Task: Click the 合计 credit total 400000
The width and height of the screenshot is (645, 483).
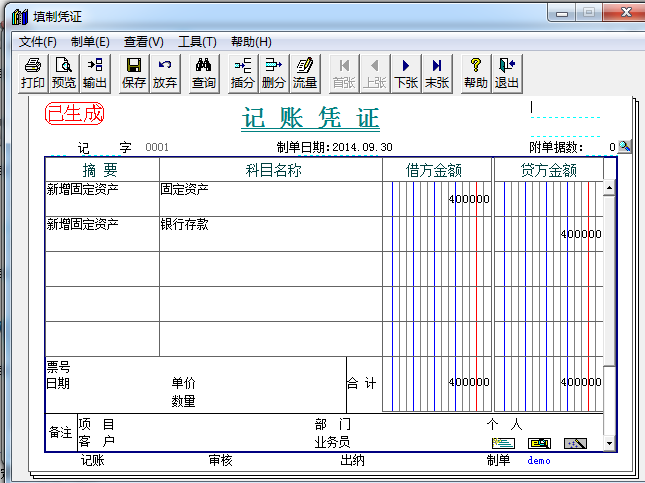Action: pyautogui.click(x=581, y=382)
